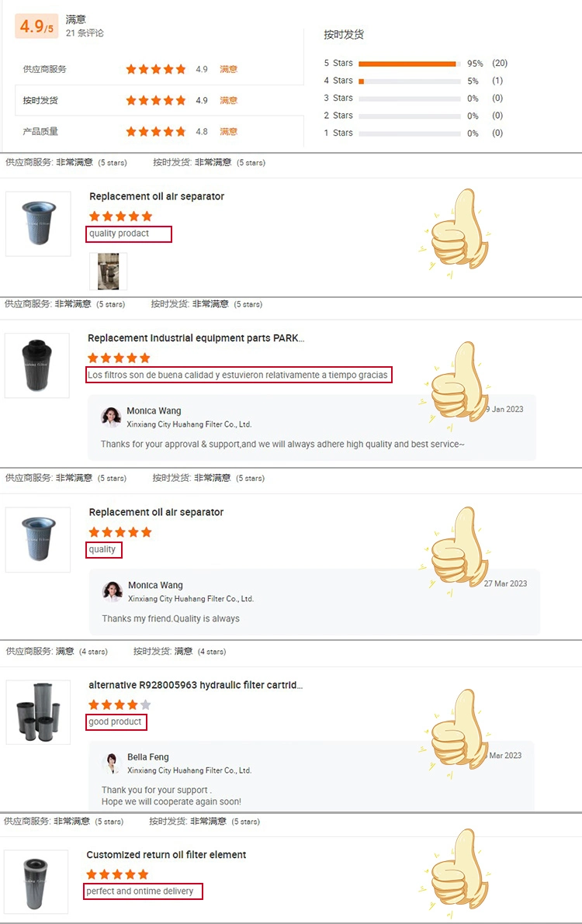Click the 21 条评论 review count
Screen dimensions: 582x924
85,33
